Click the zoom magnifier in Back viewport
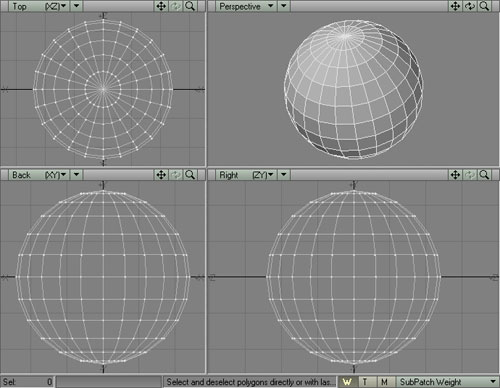The width and height of the screenshot is (500, 388). [190, 175]
